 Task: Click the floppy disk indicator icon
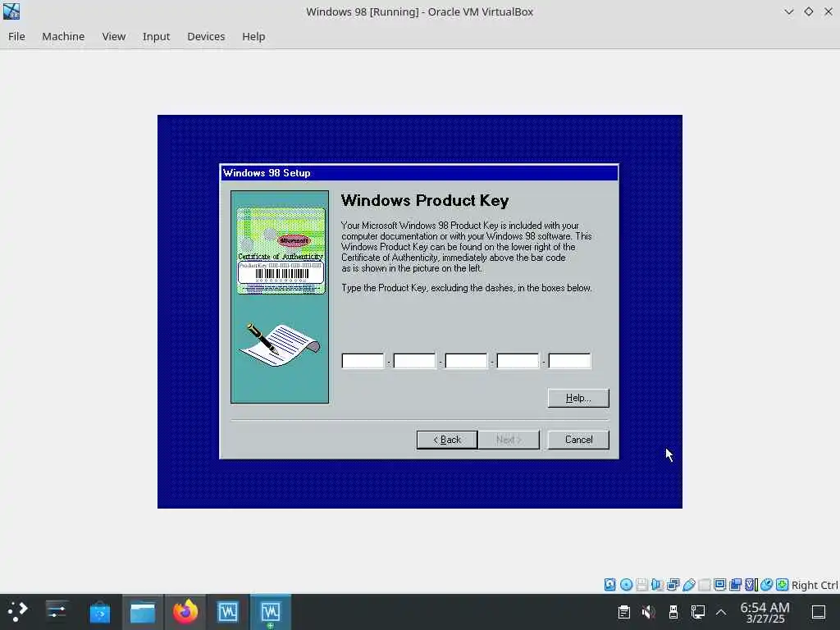click(641, 584)
